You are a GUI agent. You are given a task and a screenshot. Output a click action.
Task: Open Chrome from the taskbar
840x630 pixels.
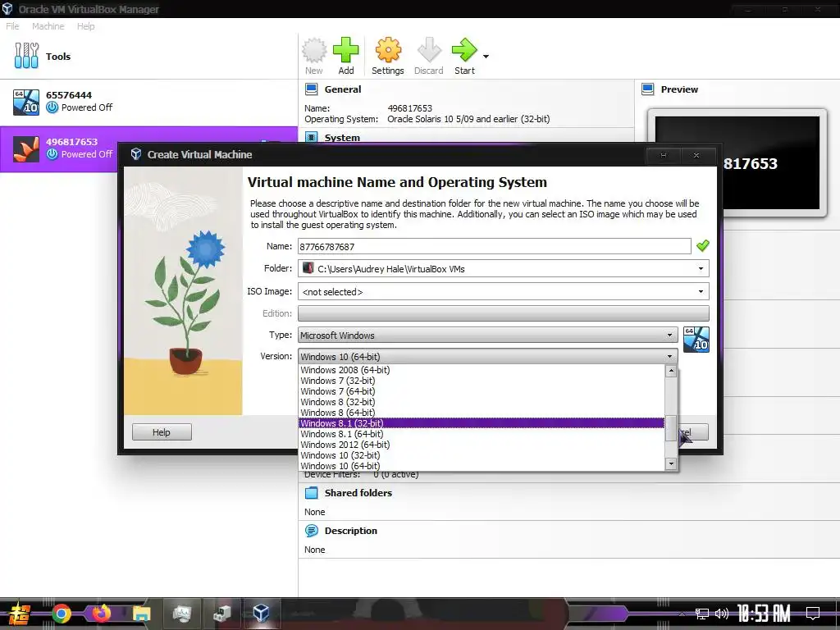click(61, 614)
